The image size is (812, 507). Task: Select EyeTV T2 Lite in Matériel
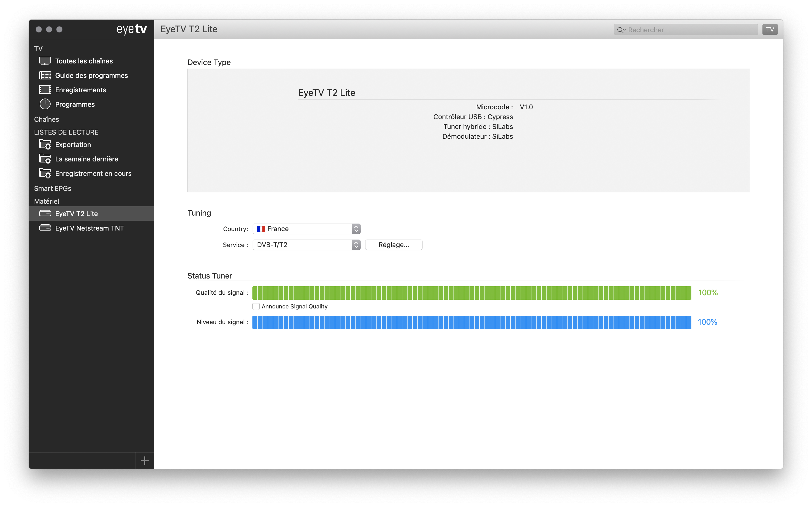[91, 214]
